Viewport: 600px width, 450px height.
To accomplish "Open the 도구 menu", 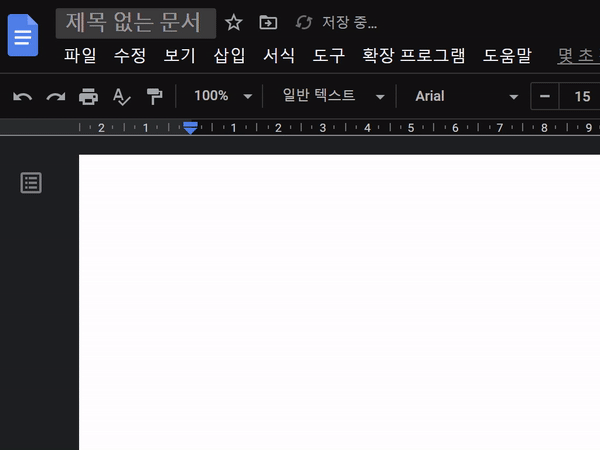I will point(329,55).
